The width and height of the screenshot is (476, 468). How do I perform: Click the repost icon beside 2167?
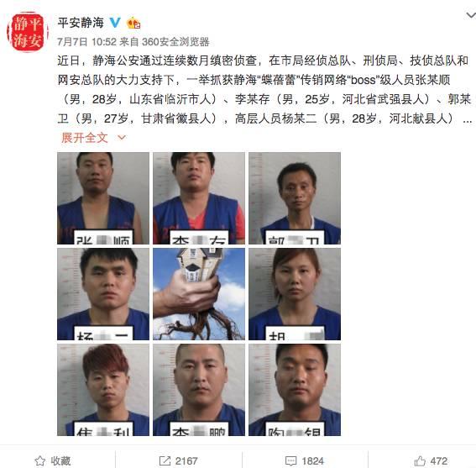165,460
